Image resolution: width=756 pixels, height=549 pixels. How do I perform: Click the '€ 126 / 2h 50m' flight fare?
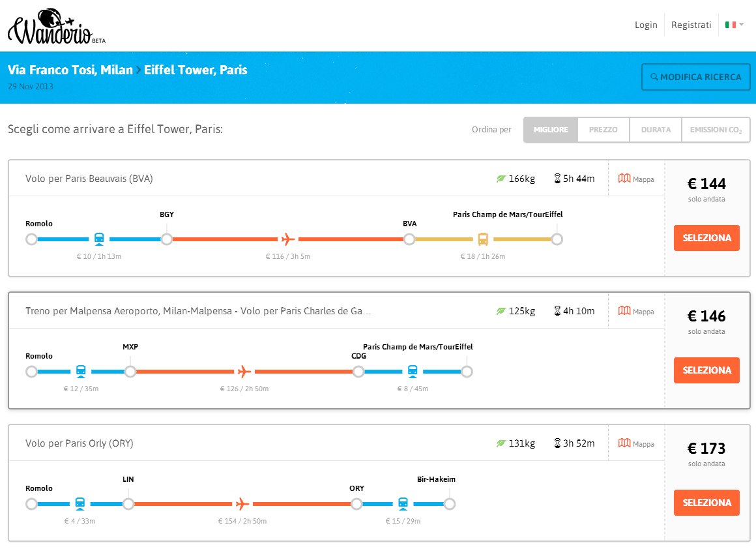click(244, 389)
